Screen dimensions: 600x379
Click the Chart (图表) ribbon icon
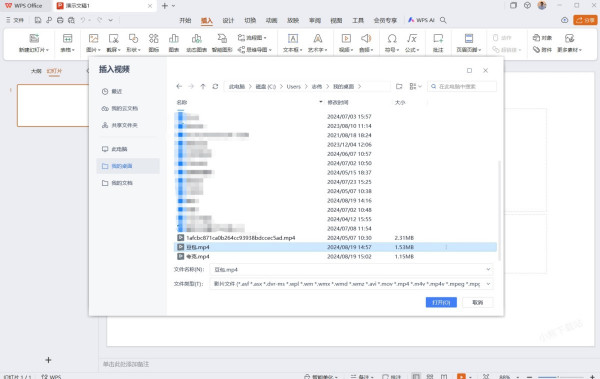point(174,38)
